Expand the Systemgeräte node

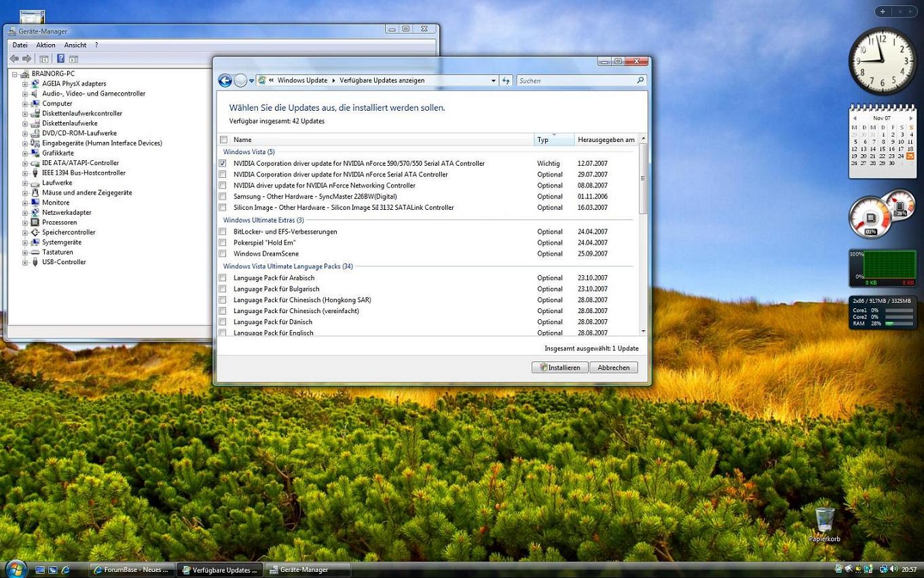click(25, 242)
